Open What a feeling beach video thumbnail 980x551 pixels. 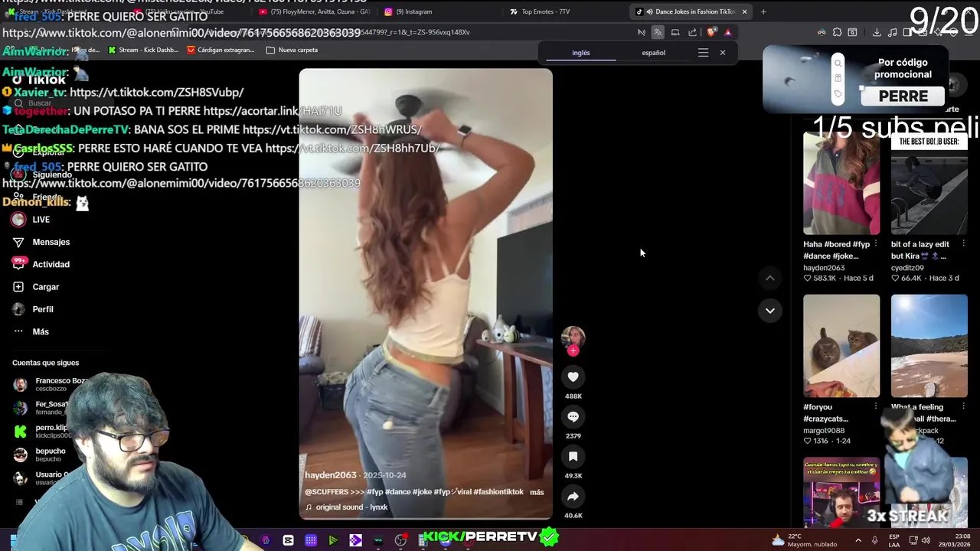(929, 346)
